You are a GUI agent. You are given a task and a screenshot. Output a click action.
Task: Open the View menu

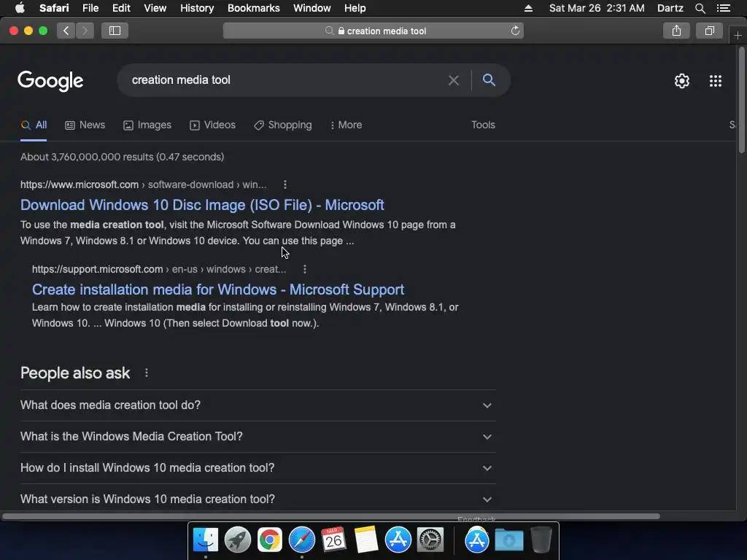[x=155, y=8]
